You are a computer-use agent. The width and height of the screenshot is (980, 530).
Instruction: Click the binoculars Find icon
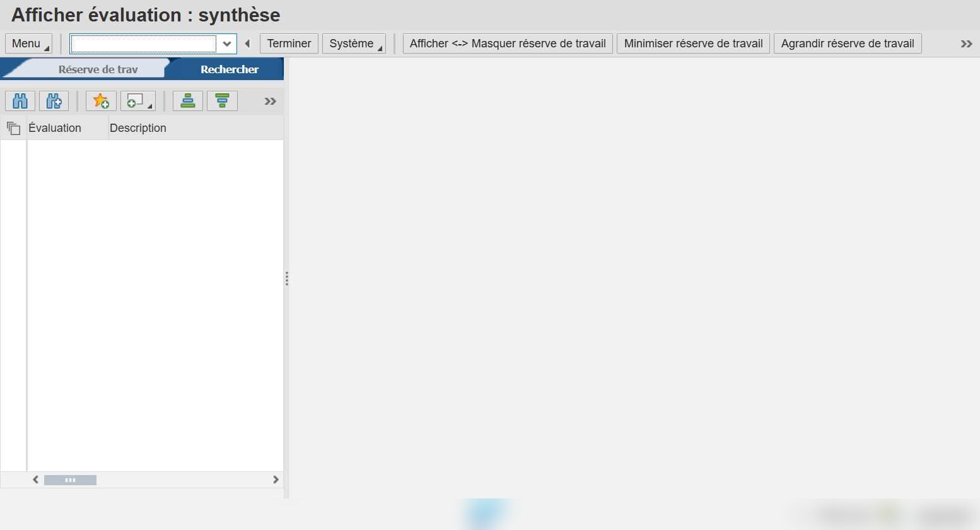20,101
